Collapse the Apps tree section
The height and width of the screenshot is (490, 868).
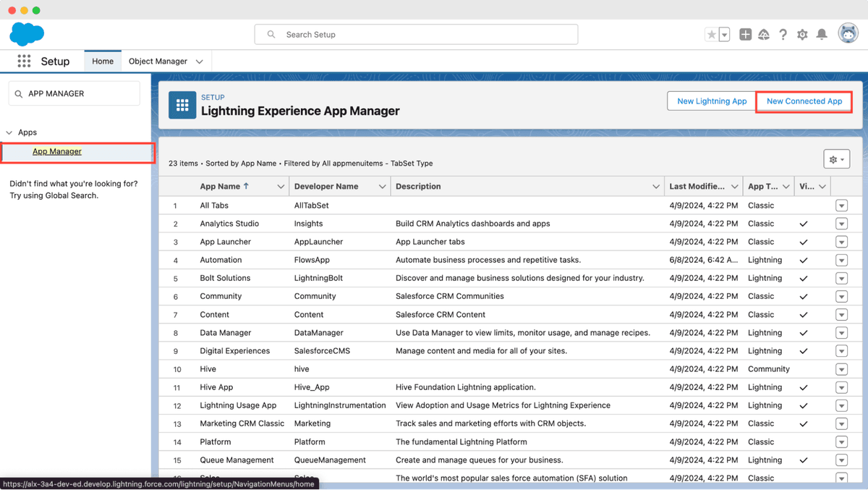pyautogui.click(x=9, y=132)
